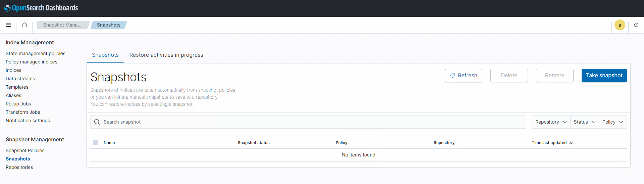Viewport: 644px width, 184px height.
Task: Switch to Restore activities in progress tab
Action: (x=166, y=55)
